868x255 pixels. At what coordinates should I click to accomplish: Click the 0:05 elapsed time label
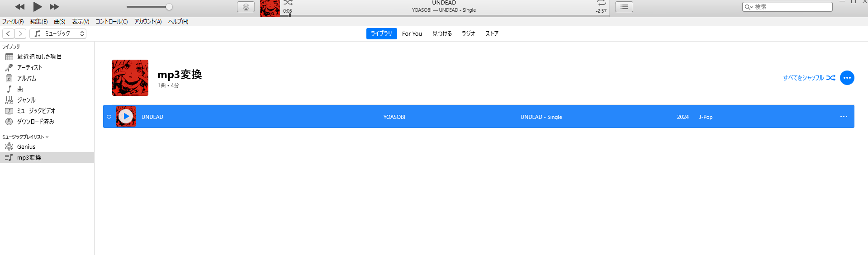coord(288,11)
